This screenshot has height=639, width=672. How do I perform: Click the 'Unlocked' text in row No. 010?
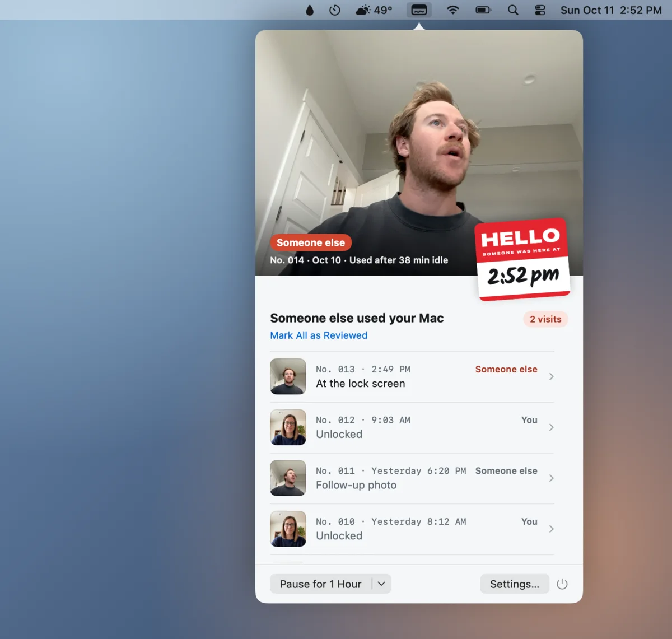[x=339, y=536]
